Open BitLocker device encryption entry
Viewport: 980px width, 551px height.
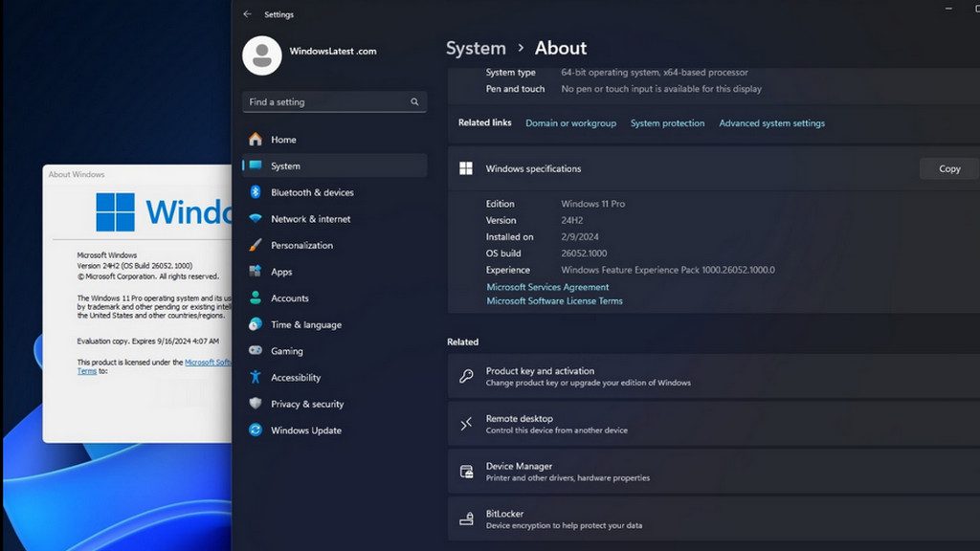[714, 518]
